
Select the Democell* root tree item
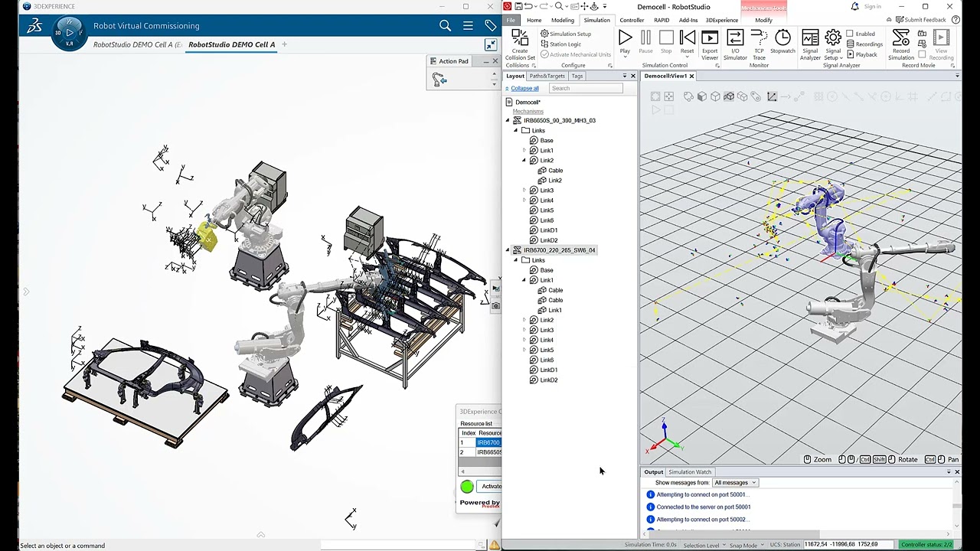click(527, 102)
